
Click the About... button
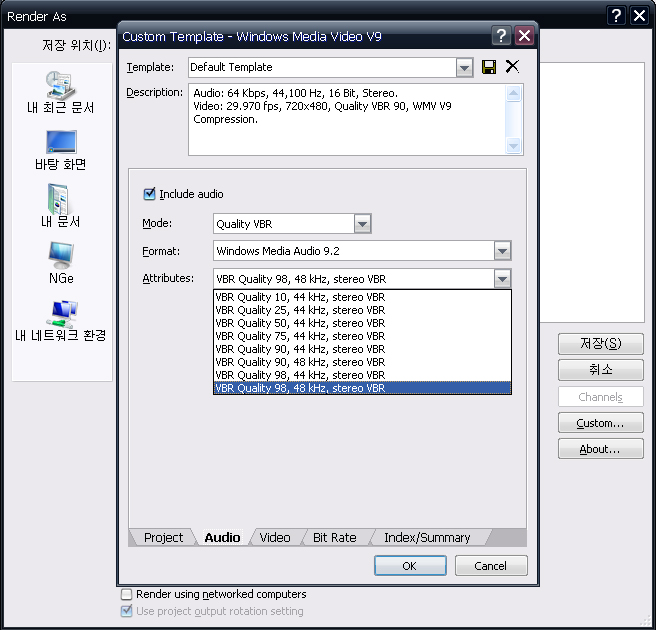click(x=600, y=449)
